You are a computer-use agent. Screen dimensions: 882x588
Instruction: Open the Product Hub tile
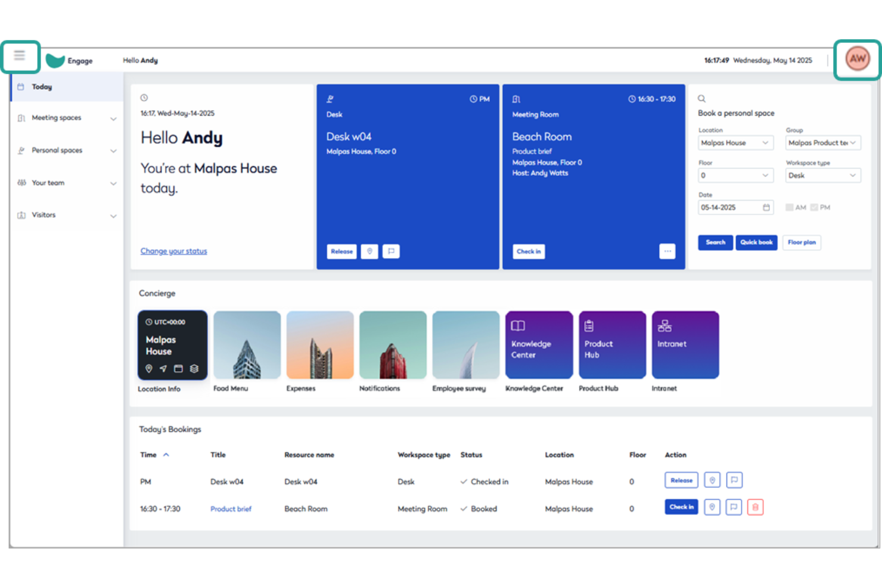pos(612,345)
